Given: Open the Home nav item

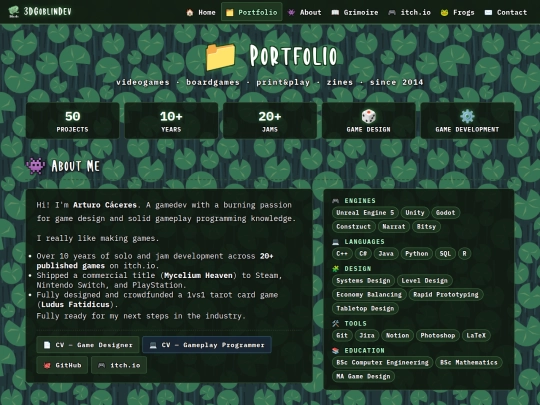Looking at the screenshot, I should pyautogui.click(x=201, y=12).
